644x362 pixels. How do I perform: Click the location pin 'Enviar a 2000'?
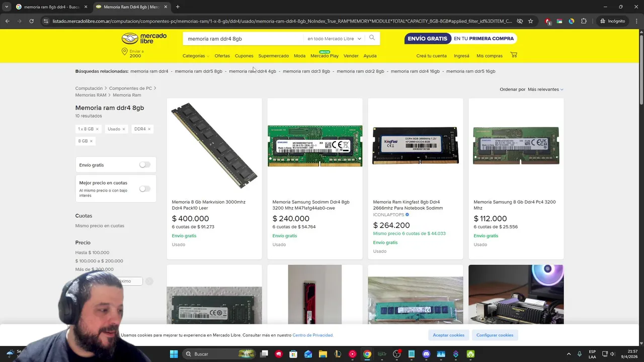(133, 53)
